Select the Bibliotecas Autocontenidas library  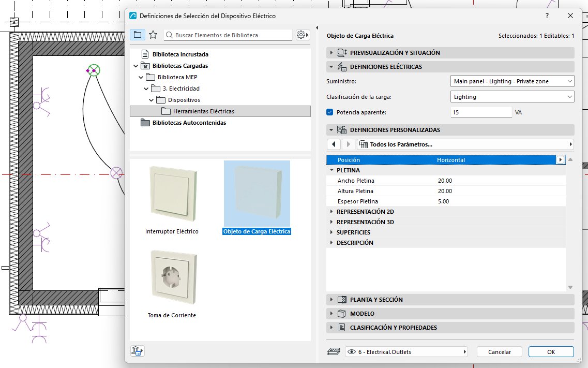point(184,123)
